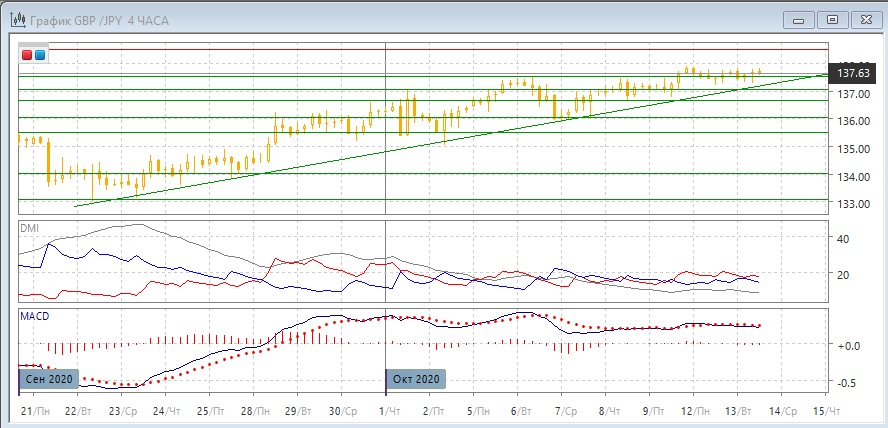Click the -0.5 level on MACD scale
888x428 pixels.
click(x=846, y=383)
